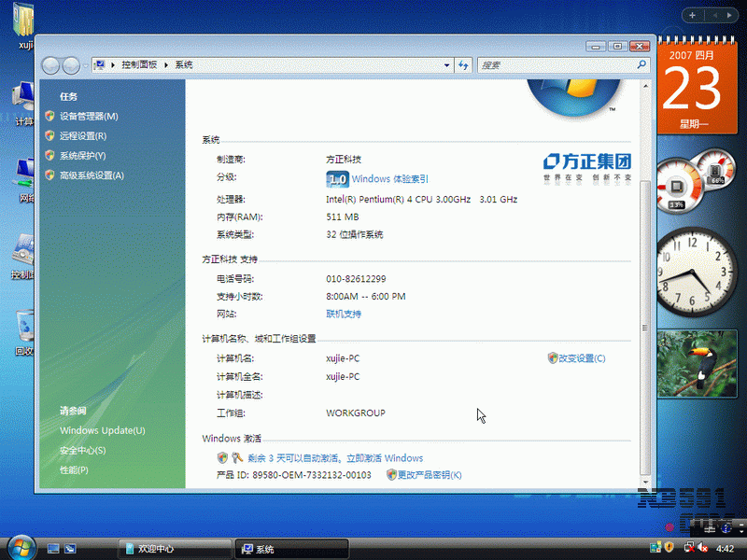Click the muted volume tray icon
Screen dimensions: 747x560
[x=701, y=548]
